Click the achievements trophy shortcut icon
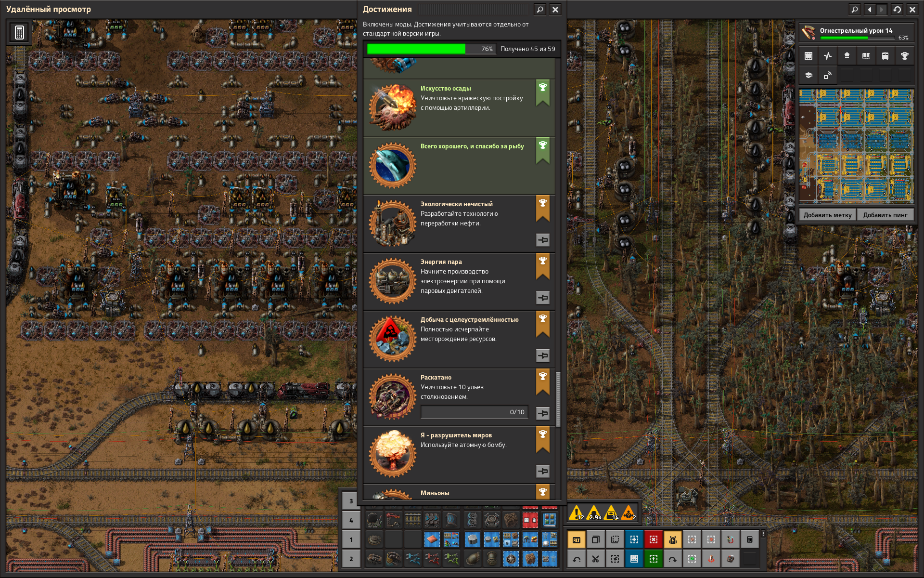The height and width of the screenshot is (578, 924). [904, 56]
